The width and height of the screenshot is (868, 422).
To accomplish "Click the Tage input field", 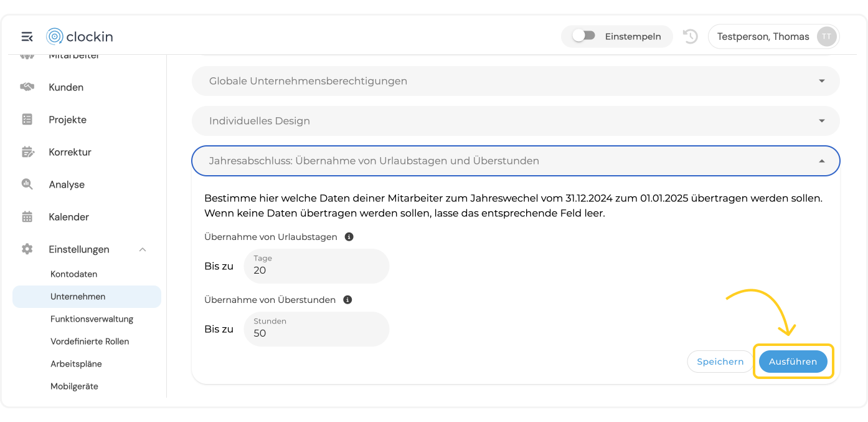I will [316, 266].
